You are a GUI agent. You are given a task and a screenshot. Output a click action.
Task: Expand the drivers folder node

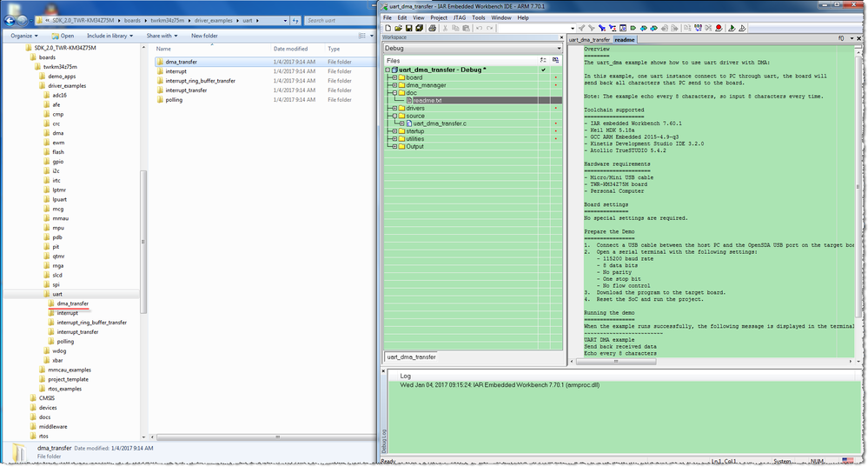(394, 108)
